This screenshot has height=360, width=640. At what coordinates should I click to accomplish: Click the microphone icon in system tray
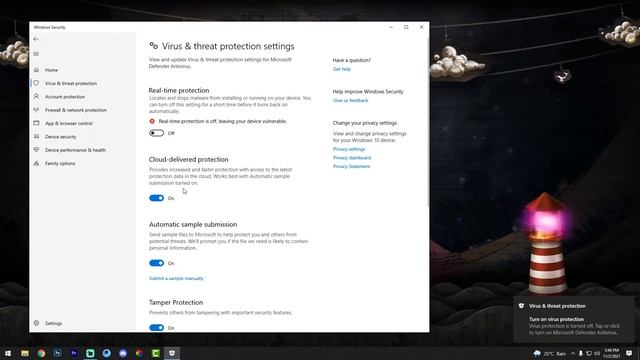tap(581, 353)
